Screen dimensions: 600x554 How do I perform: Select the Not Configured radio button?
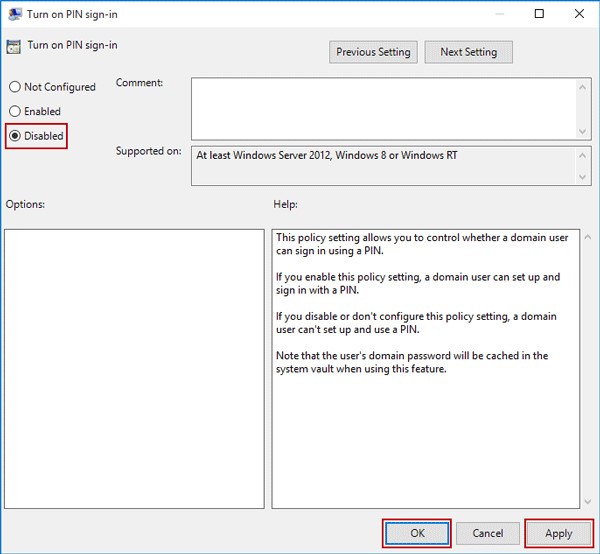pos(15,88)
